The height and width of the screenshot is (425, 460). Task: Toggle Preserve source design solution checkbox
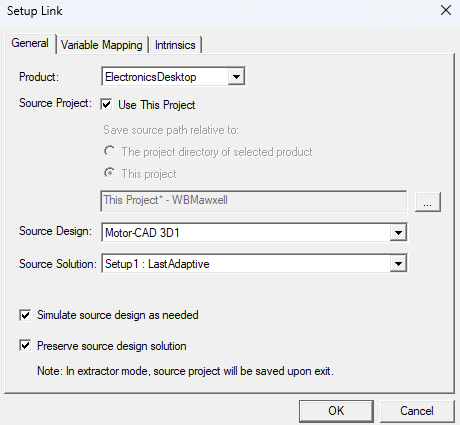coord(25,346)
